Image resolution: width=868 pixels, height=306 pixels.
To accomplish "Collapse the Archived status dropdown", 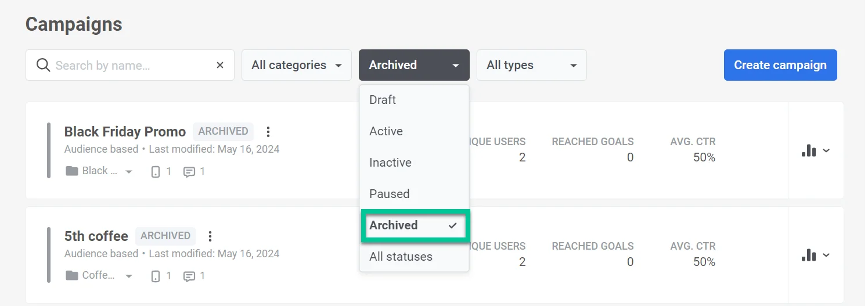I will tap(413, 65).
